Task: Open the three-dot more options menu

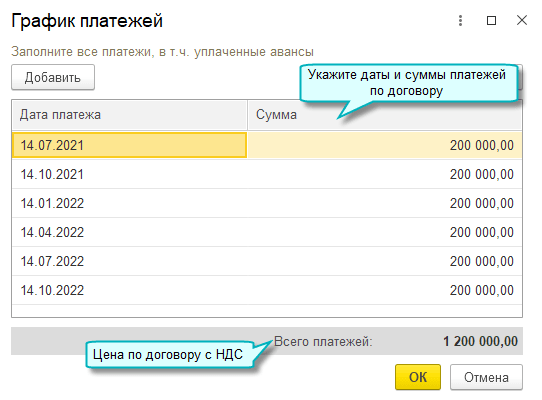Action: (460, 20)
